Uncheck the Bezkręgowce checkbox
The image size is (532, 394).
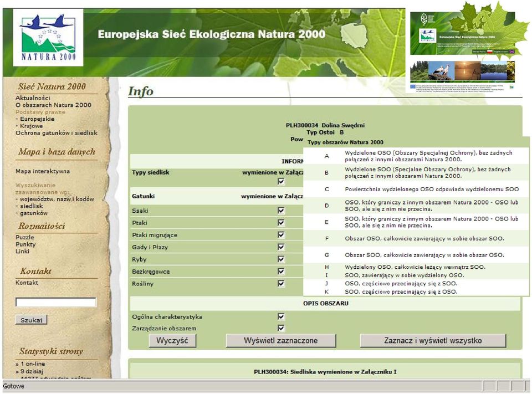click(x=281, y=271)
